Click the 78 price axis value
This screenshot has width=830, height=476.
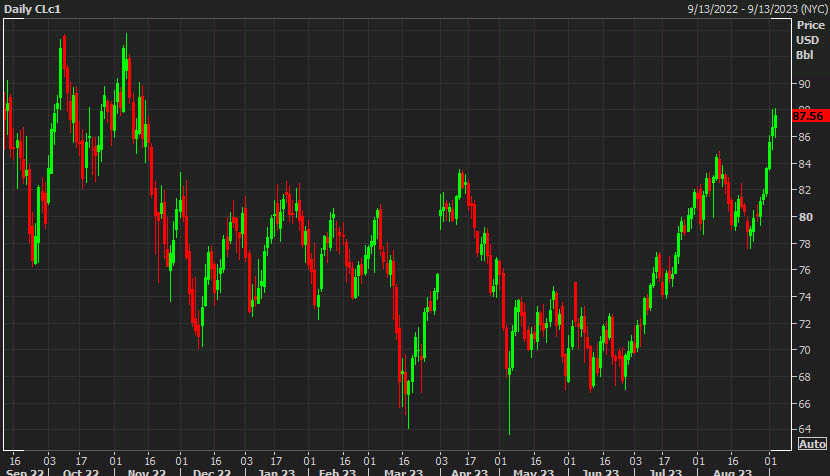(x=805, y=244)
